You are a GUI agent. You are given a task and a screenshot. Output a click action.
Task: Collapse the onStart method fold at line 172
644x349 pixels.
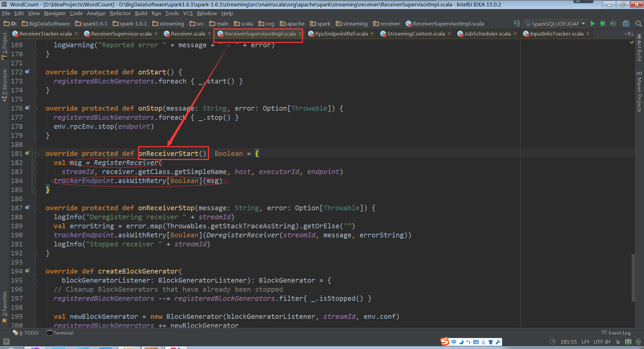point(35,72)
